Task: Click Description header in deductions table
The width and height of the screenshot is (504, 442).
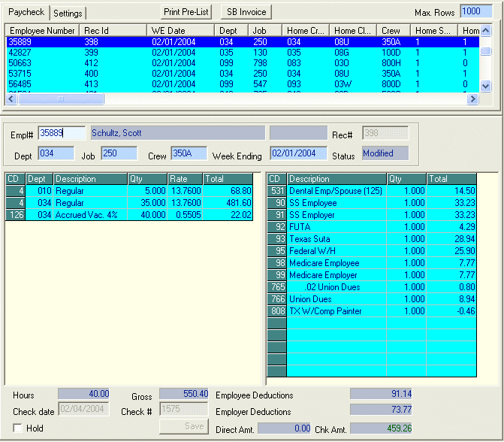Action: pyautogui.click(x=337, y=179)
